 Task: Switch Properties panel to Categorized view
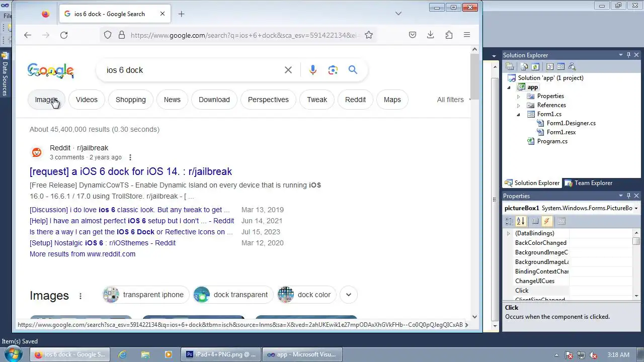[x=510, y=221]
